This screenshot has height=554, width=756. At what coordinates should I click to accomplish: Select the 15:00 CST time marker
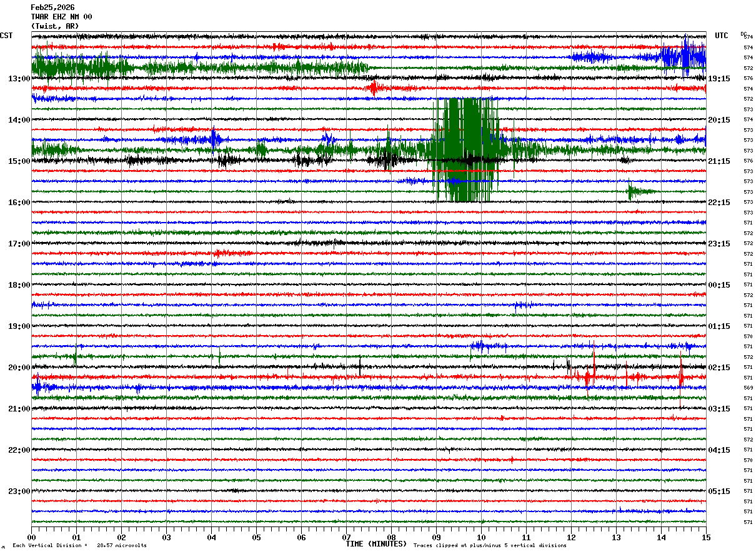coord(19,161)
